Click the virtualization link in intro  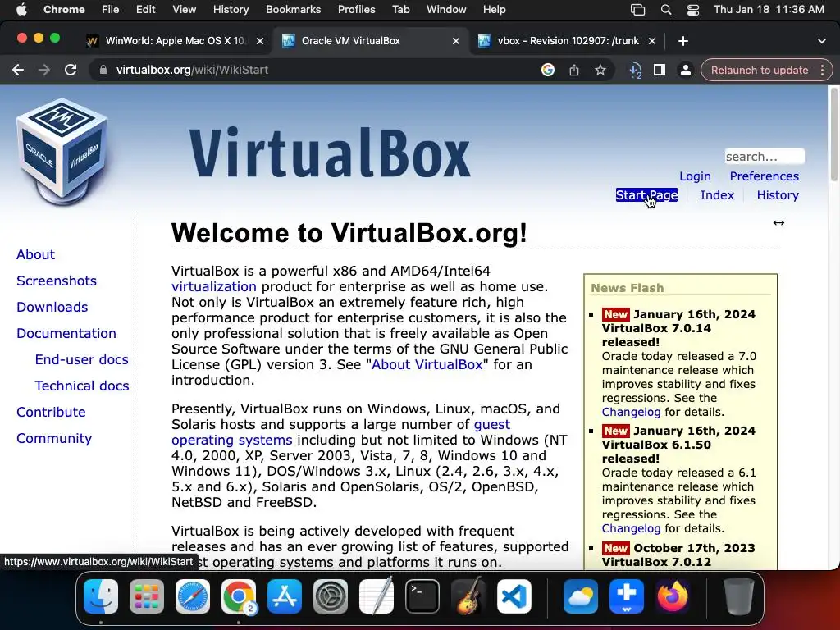(214, 286)
